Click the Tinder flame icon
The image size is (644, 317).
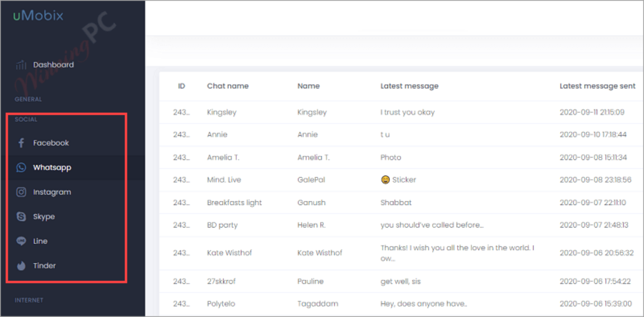coord(21,266)
